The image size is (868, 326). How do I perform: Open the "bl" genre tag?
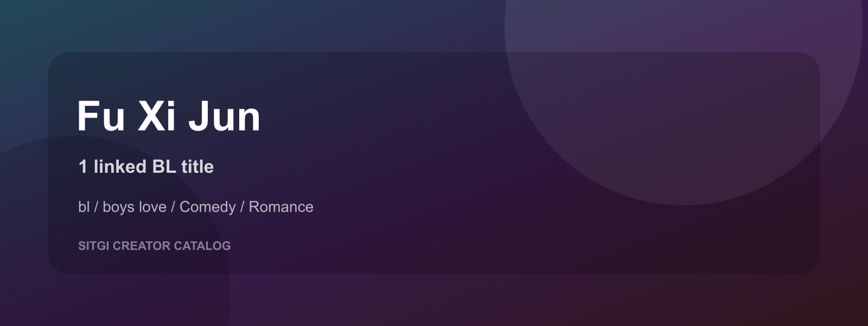pyautogui.click(x=84, y=206)
